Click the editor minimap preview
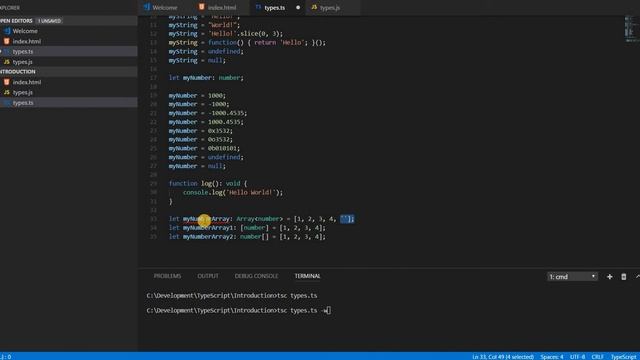 pyautogui.click(x=631, y=29)
